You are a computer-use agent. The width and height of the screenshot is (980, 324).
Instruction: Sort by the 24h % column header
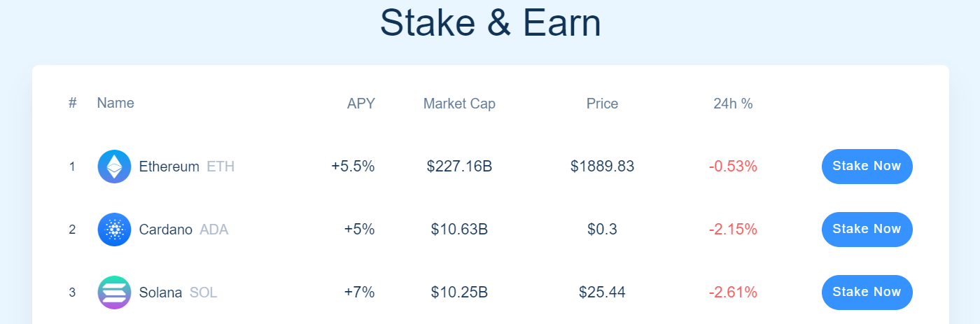click(x=733, y=104)
